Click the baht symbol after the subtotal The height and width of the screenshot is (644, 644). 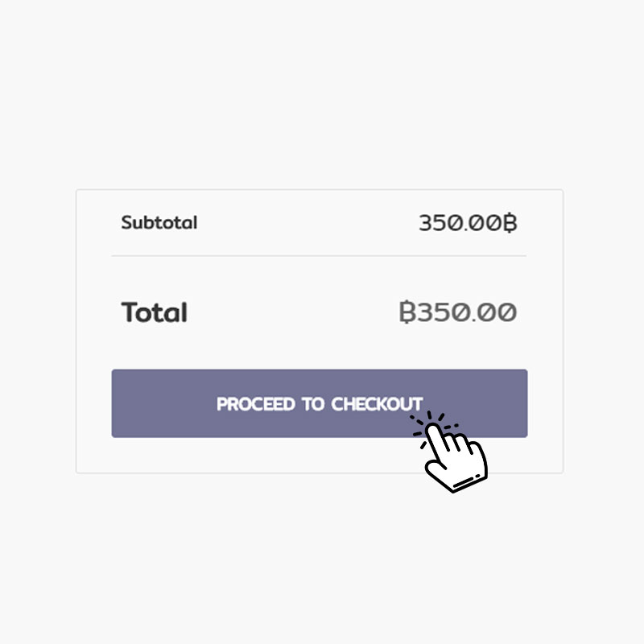tap(510, 223)
